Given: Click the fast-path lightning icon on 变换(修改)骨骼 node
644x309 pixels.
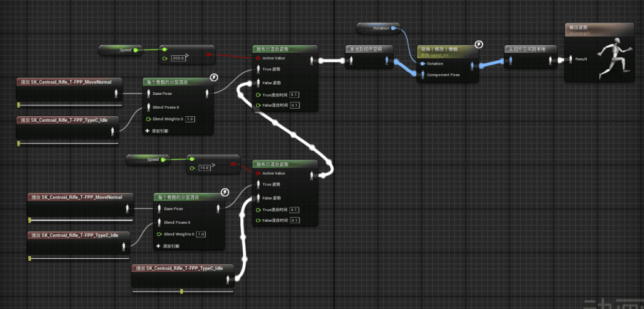Looking at the screenshot, I should point(479,44).
